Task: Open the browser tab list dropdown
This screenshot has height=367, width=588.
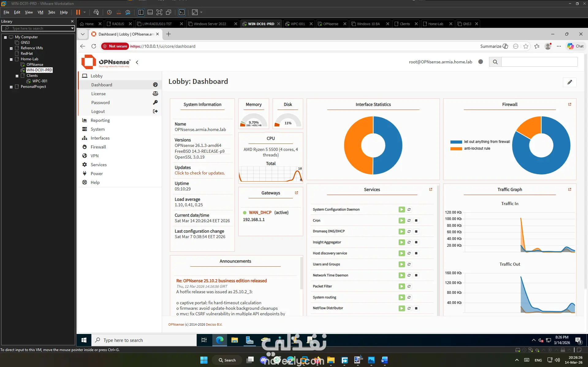Action: tap(83, 34)
